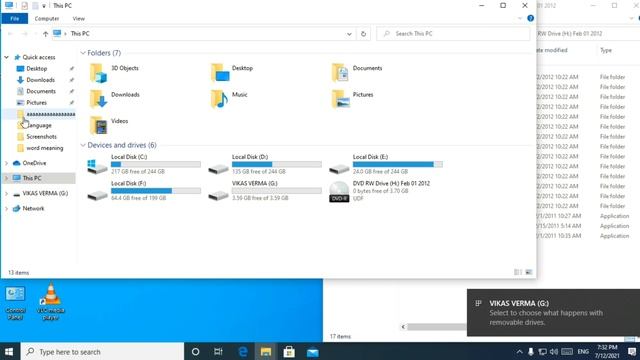Open Task View from taskbar
This screenshot has width=640, height=360.
218,351
